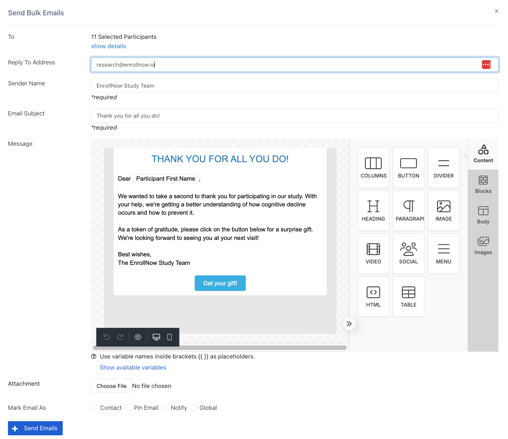Choose the Heading content block
Viewport: 508px width, 439px height.
coord(373,211)
